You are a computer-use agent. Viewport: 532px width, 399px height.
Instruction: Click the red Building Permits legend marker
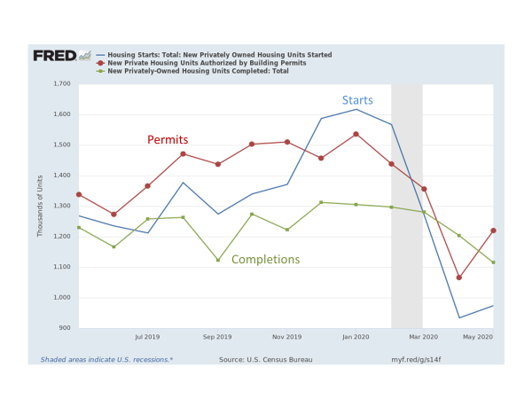100,63
